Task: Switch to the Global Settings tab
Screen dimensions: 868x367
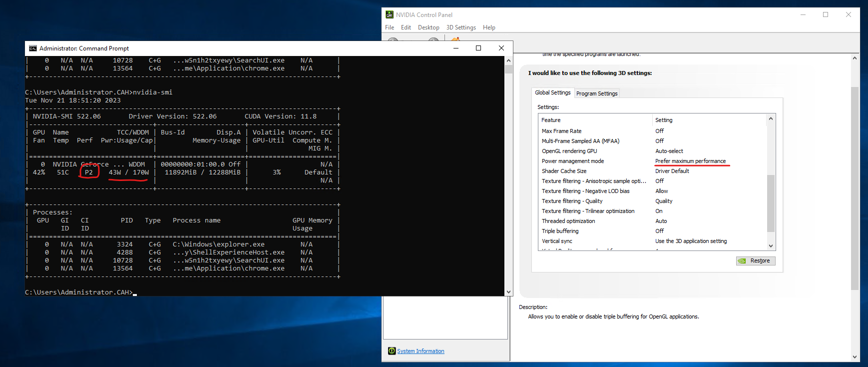Action: [552, 92]
